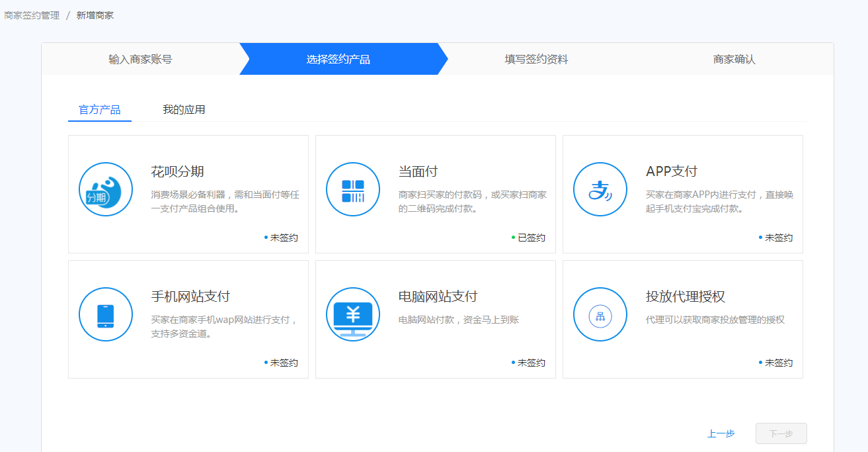Select the 投放代理授权 product title
This screenshot has height=452, width=868.
686,296
